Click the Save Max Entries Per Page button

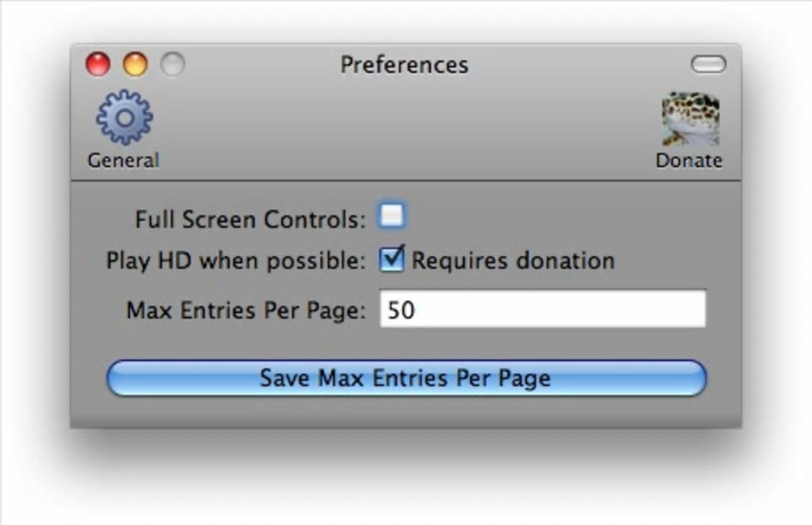click(406, 378)
